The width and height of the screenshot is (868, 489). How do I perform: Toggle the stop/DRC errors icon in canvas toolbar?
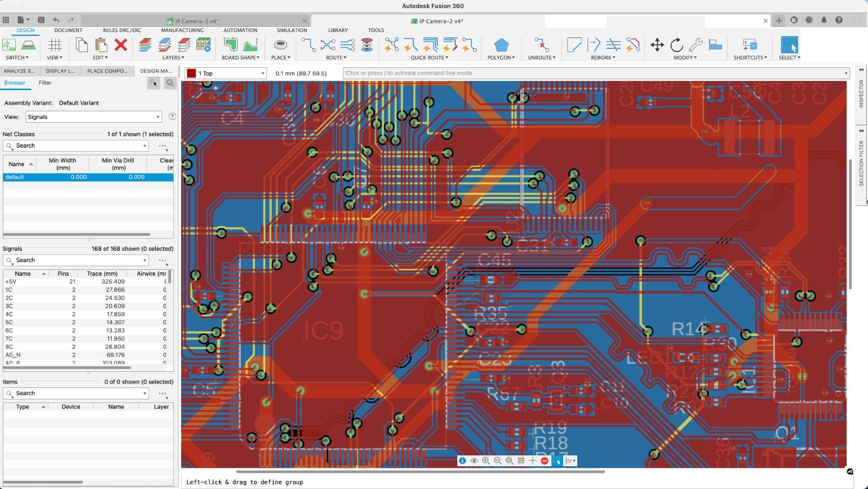545,461
